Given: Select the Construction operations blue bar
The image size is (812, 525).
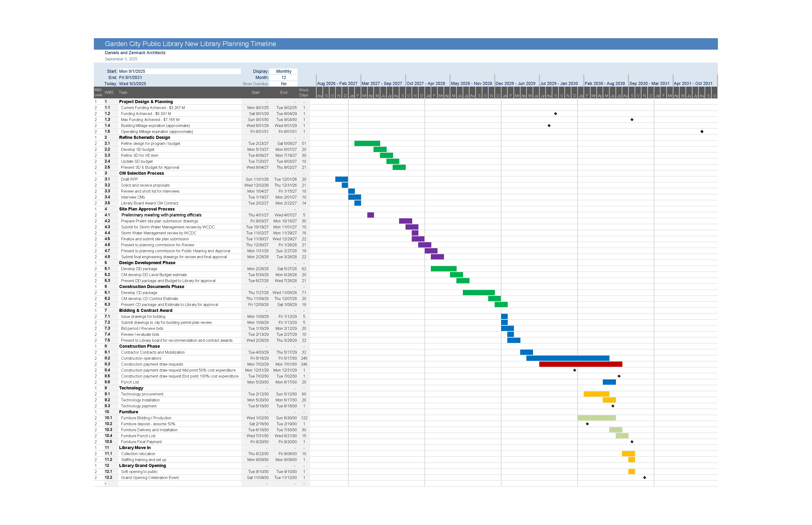Looking at the screenshot, I should 568,358.
